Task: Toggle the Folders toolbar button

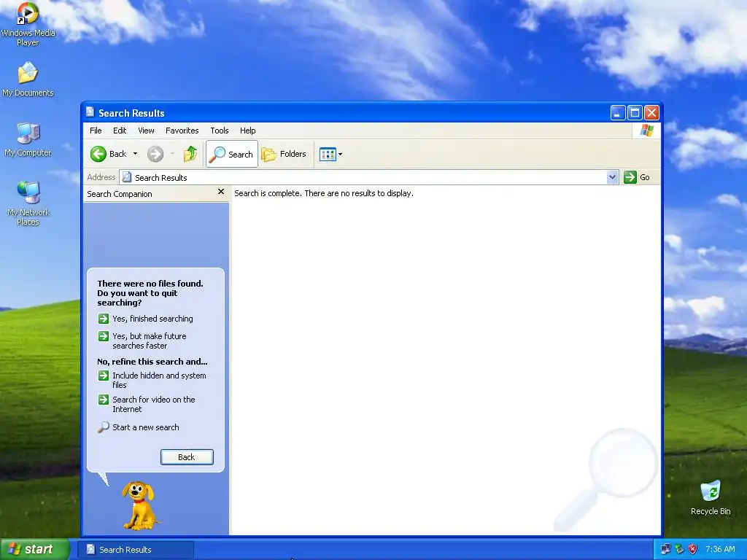Action: tap(284, 154)
